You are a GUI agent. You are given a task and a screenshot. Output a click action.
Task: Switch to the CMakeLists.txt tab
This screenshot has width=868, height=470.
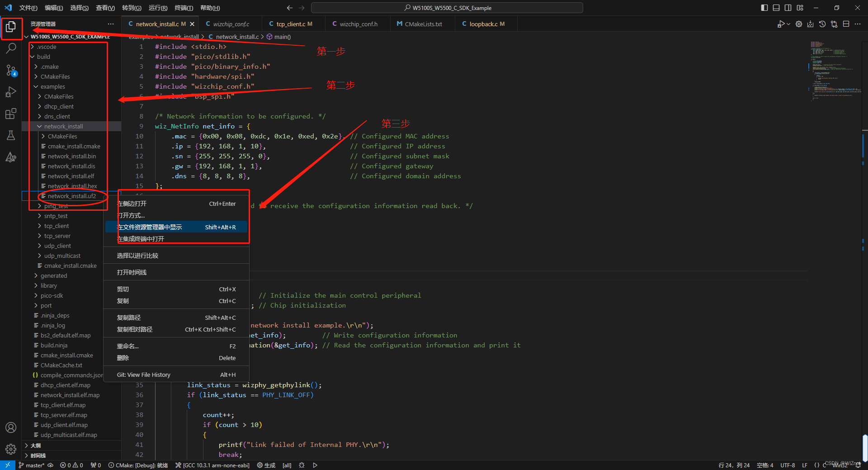click(423, 24)
